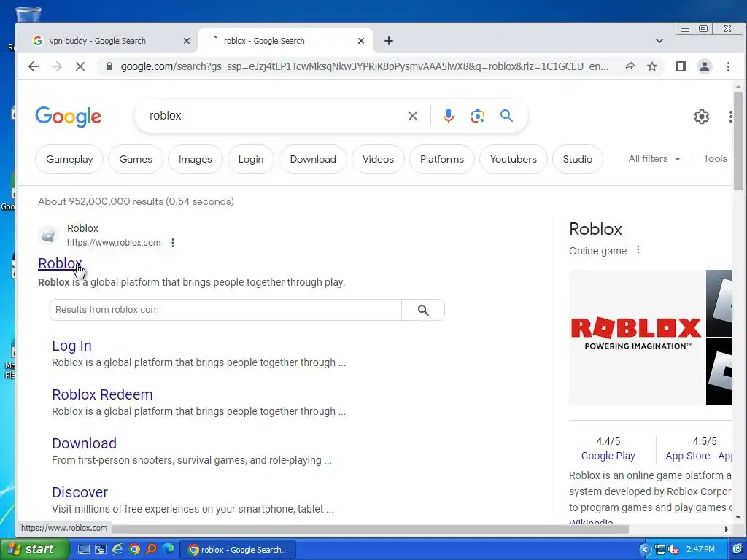Open the Roblox main result link
Image resolution: width=747 pixels, height=560 pixels.
tap(60, 262)
